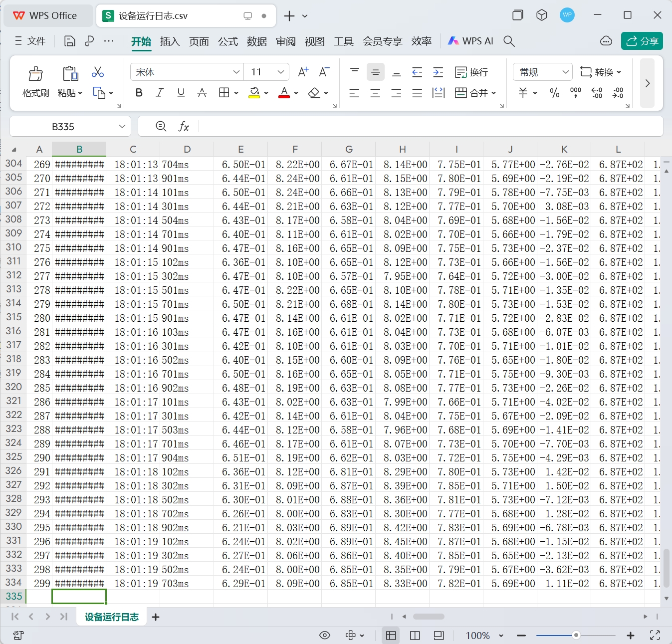Image resolution: width=672 pixels, height=644 pixels.
Task: Open the font name dropdown
Action: [x=236, y=72]
